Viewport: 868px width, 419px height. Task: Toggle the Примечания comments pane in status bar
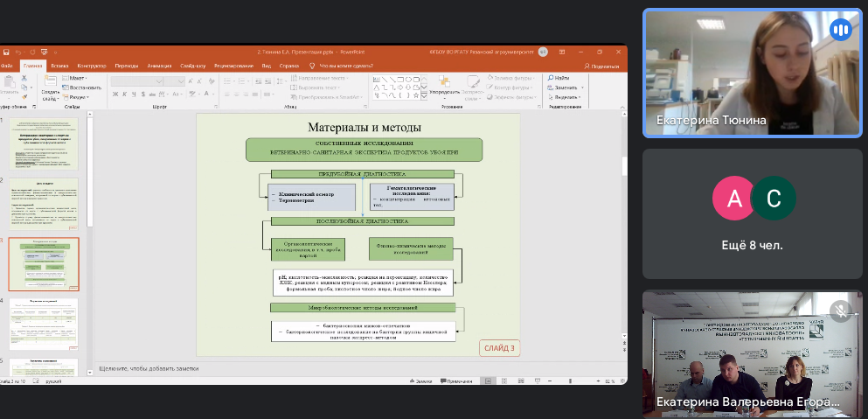456,381
